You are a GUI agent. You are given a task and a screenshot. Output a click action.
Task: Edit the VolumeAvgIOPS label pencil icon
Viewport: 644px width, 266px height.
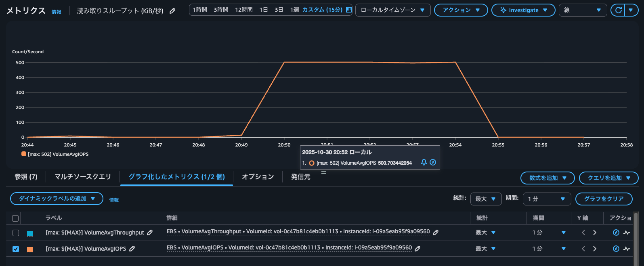pyautogui.click(x=132, y=249)
